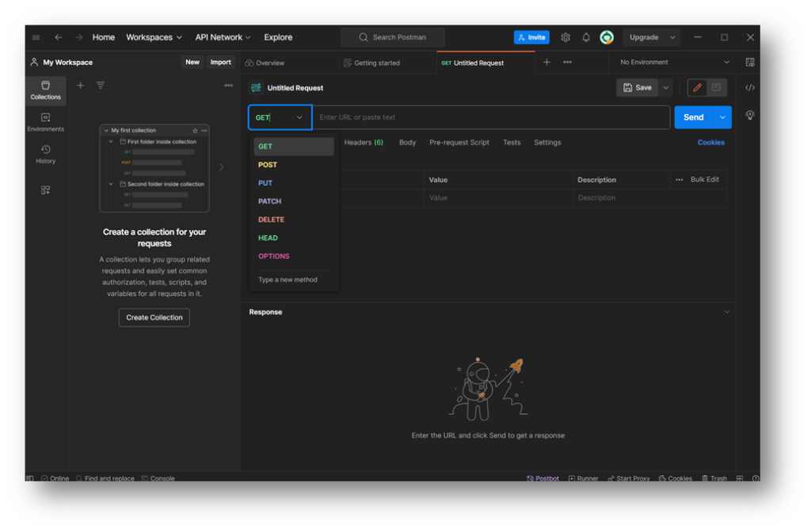Open the Body tab of the request
The height and width of the screenshot is (532, 811).
(407, 142)
